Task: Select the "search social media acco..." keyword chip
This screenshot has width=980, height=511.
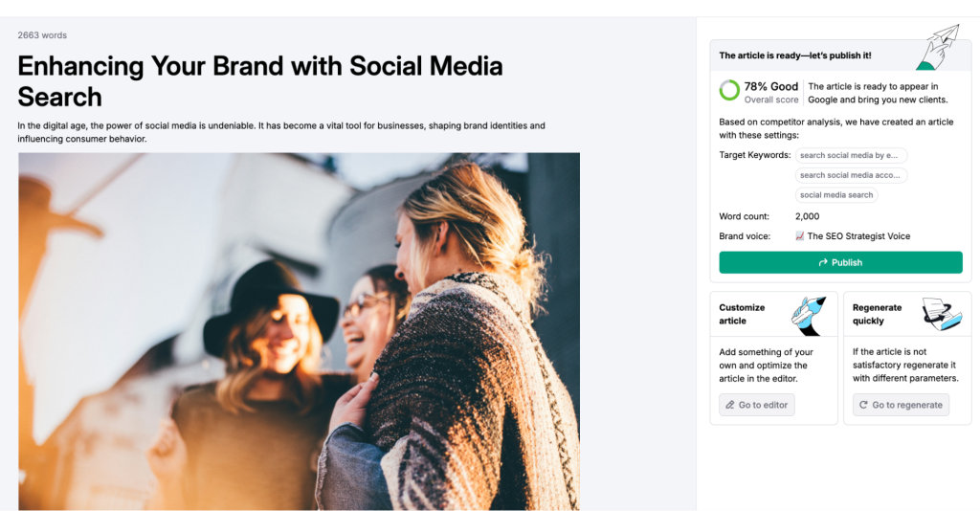Action: click(851, 175)
